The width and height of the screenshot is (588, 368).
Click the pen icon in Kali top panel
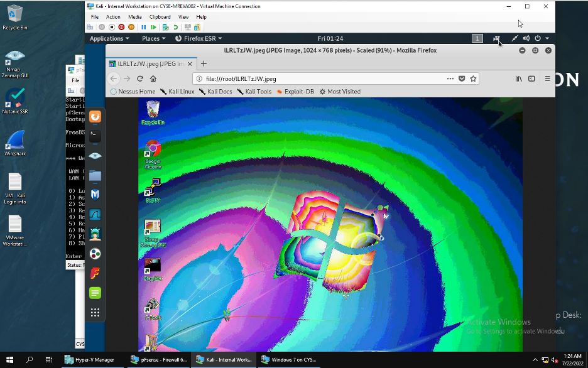click(x=514, y=38)
